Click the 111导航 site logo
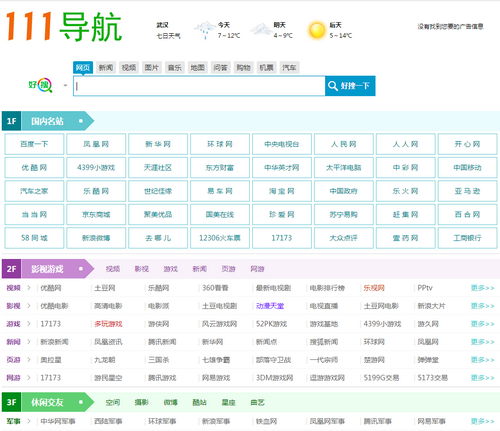The width and height of the screenshot is (500, 431). tap(64, 27)
